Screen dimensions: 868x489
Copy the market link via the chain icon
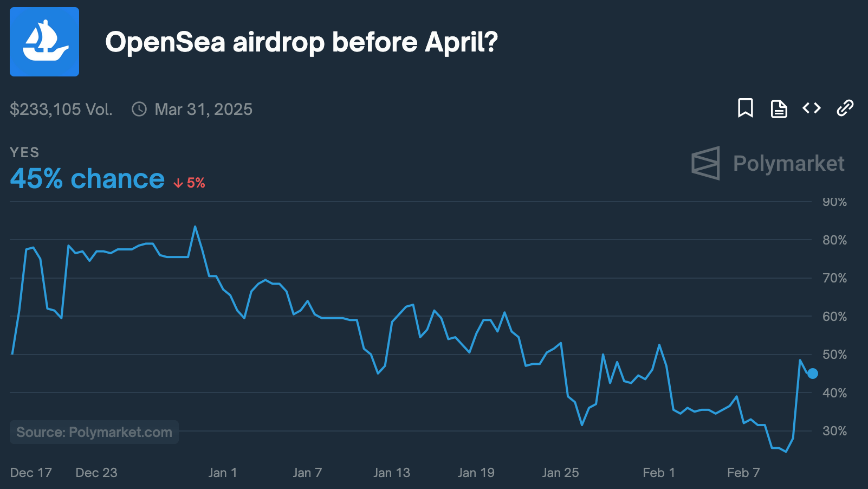click(845, 108)
